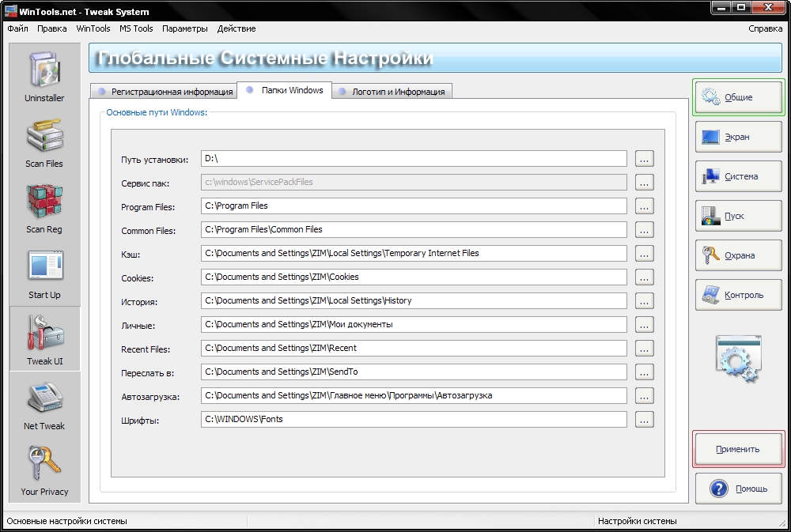This screenshot has width=791, height=532.
Task: Browse for the Личные folder
Action: click(644, 325)
